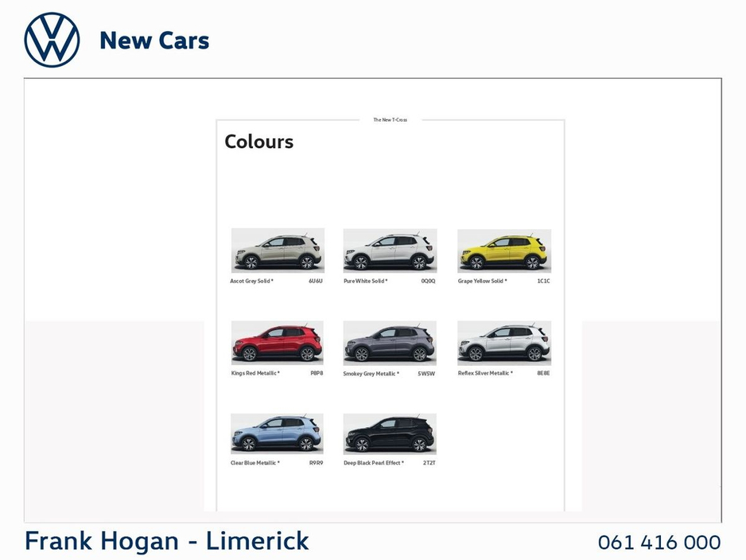Viewport: 746px width, 560px height.
Task: Click the colour code 6U6U
Action: [x=316, y=281]
